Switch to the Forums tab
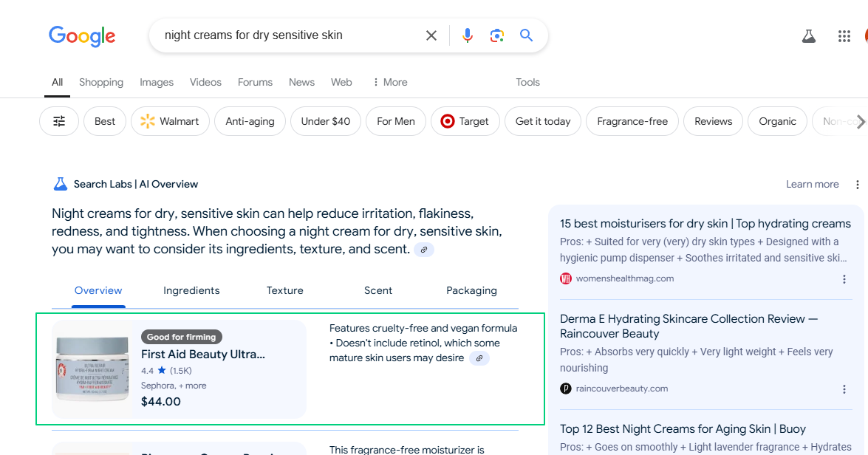The width and height of the screenshot is (868, 455). pos(255,83)
